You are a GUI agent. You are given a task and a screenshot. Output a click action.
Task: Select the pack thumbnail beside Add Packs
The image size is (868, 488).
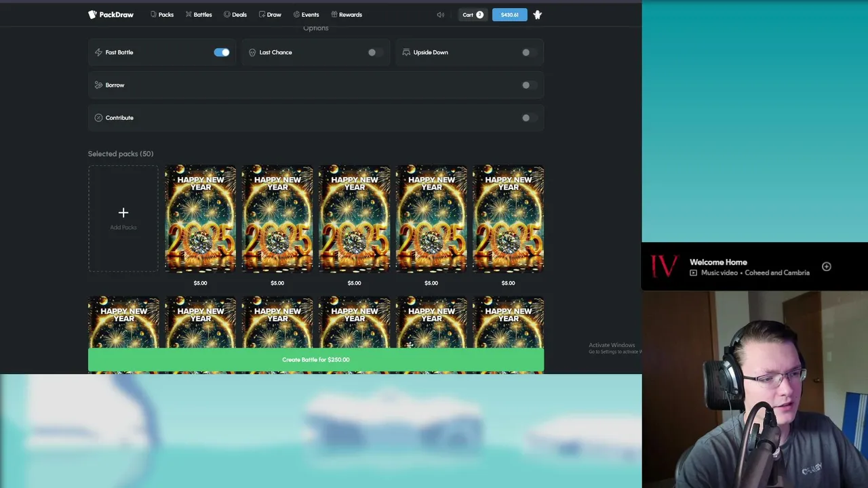pos(200,218)
